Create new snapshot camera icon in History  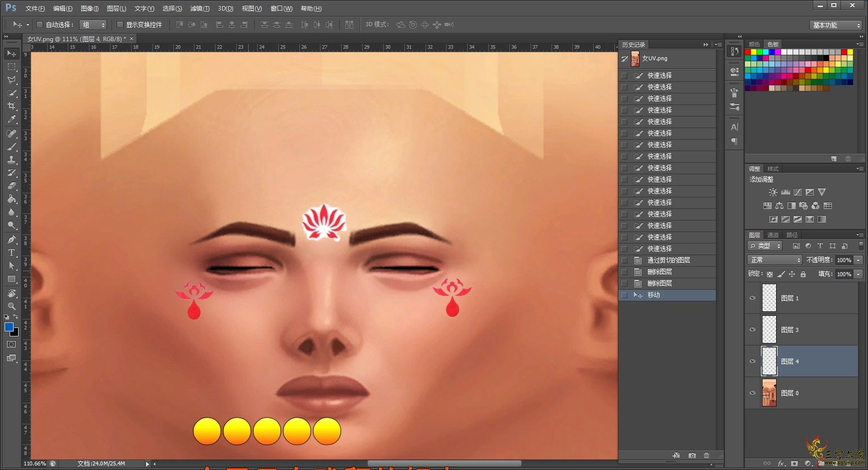click(692, 455)
